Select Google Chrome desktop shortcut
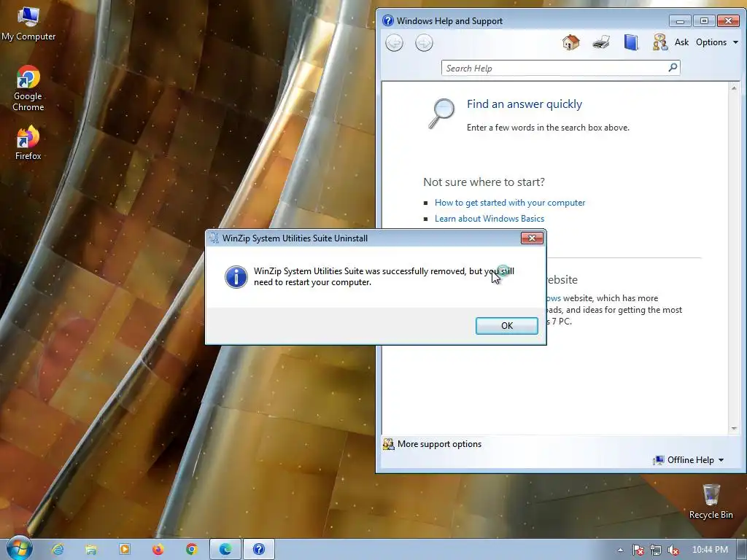This screenshot has height=560, width=747. click(x=28, y=88)
